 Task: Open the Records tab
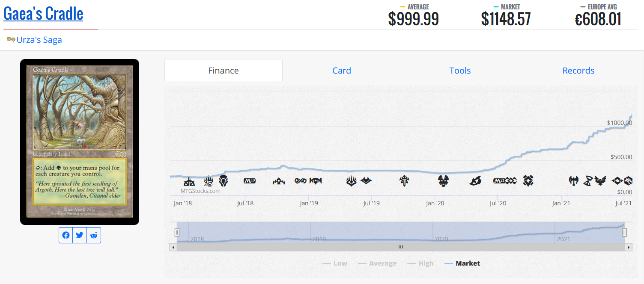(x=578, y=71)
